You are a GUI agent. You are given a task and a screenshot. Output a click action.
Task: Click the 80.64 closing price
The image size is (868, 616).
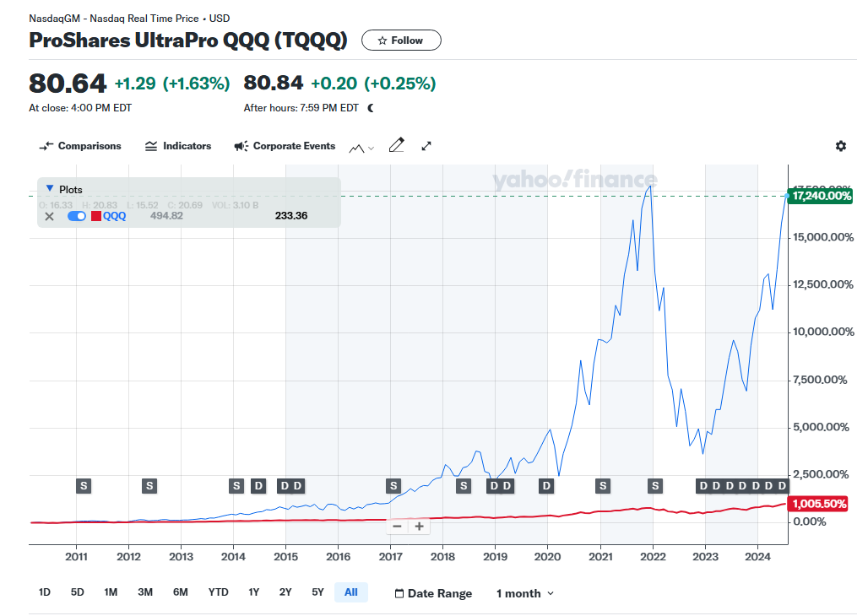[67, 84]
